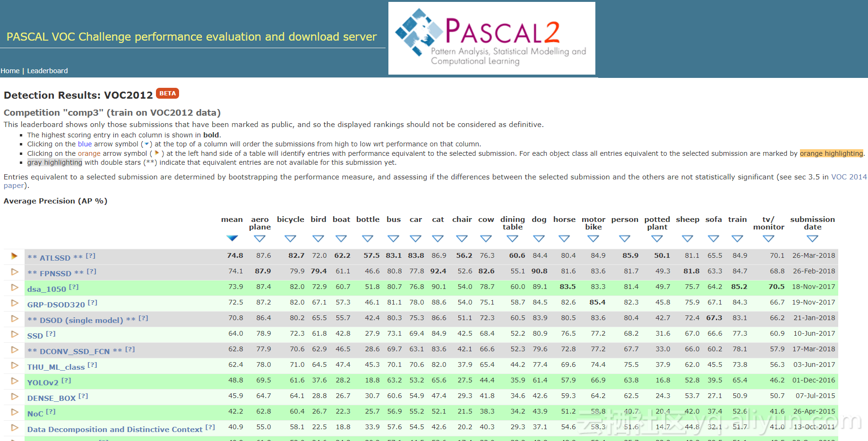
Task: Sort by sofa column arrow
Action: click(713, 238)
